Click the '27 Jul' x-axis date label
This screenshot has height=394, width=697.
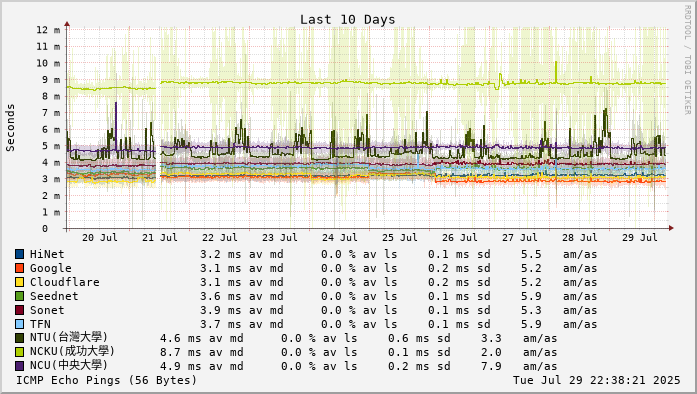[520, 237]
